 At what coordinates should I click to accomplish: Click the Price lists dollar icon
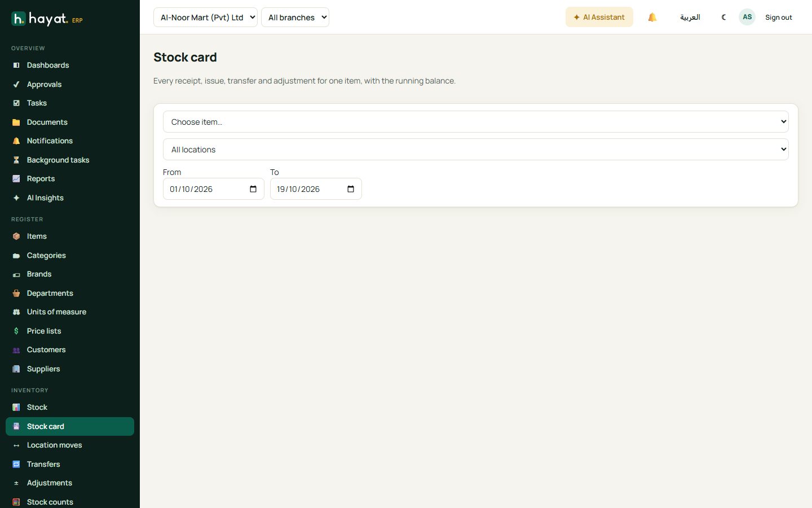click(x=16, y=331)
